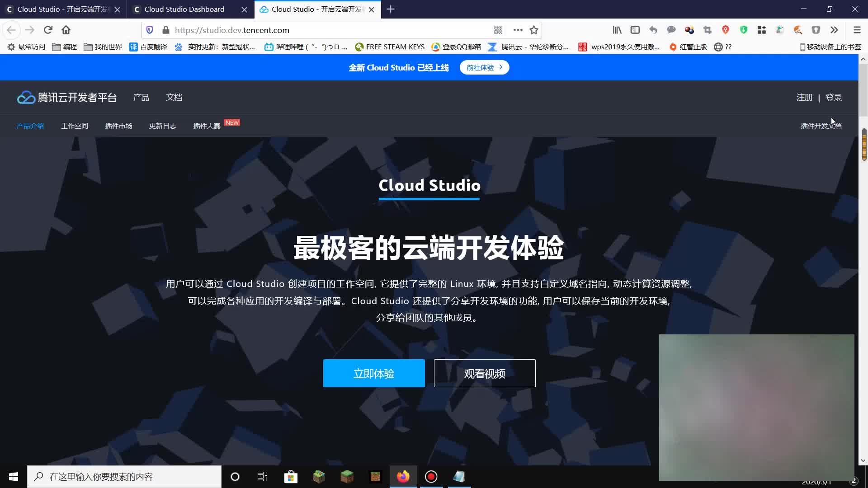Click the 工作空间 workspace tab
Screen dimensions: 868x488
click(x=75, y=126)
